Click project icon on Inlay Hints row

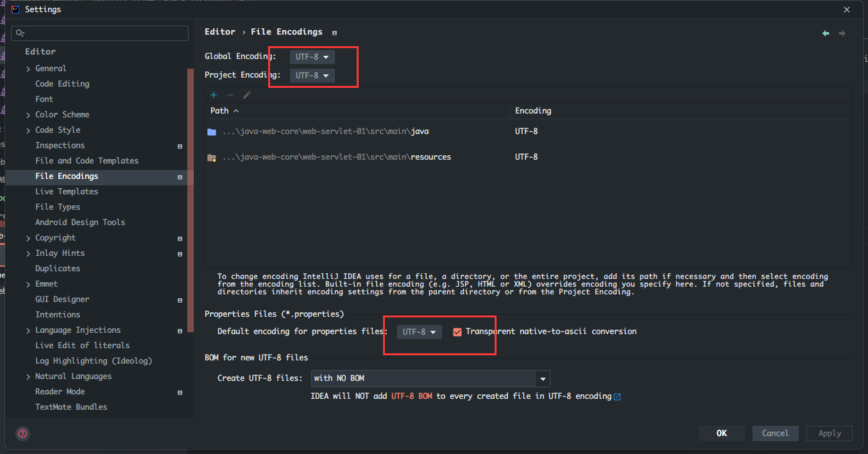tap(180, 254)
